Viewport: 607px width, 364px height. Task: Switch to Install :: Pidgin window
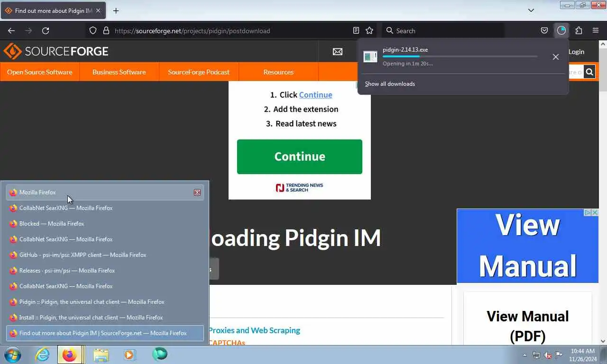click(105, 318)
